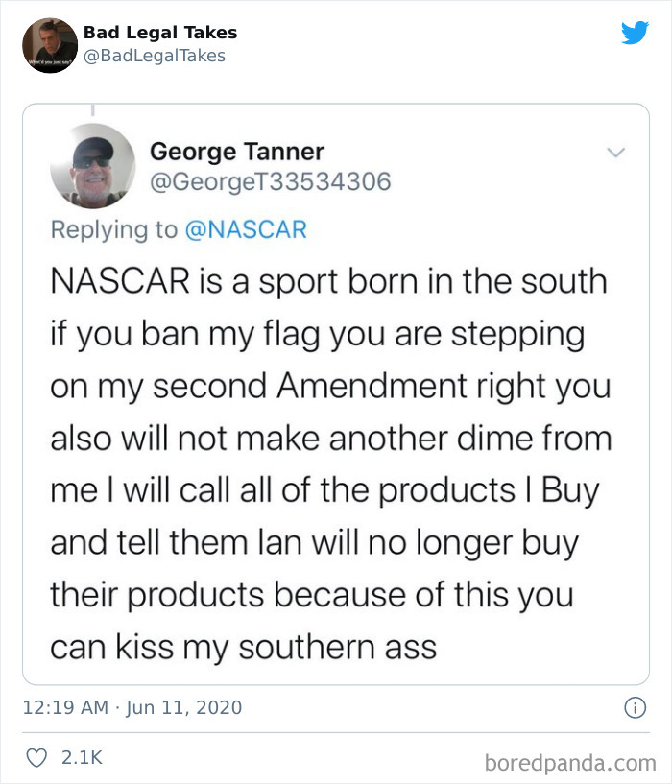The width and height of the screenshot is (672, 784).
Task: Select the @BadLegalTakes handle
Action: coord(154,56)
